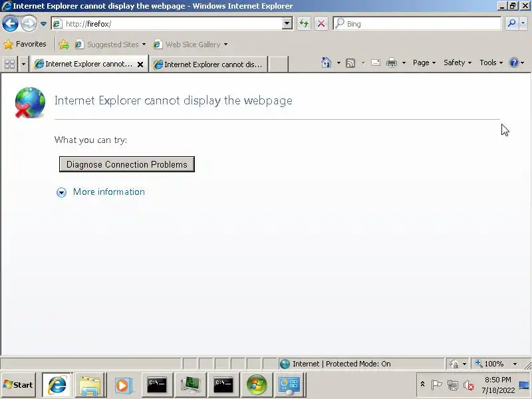The width and height of the screenshot is (532, 399).
Task: Click the Print icon
Action: point(392,63)
